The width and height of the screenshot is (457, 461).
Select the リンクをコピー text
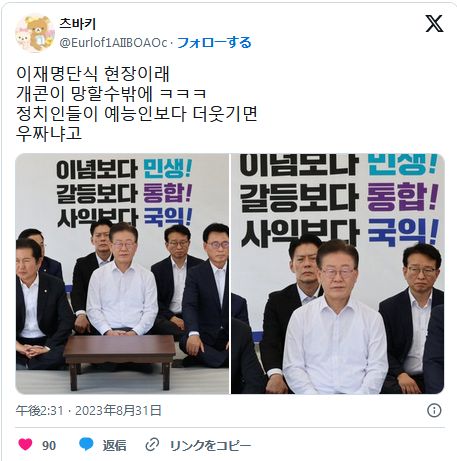point(210,445)
